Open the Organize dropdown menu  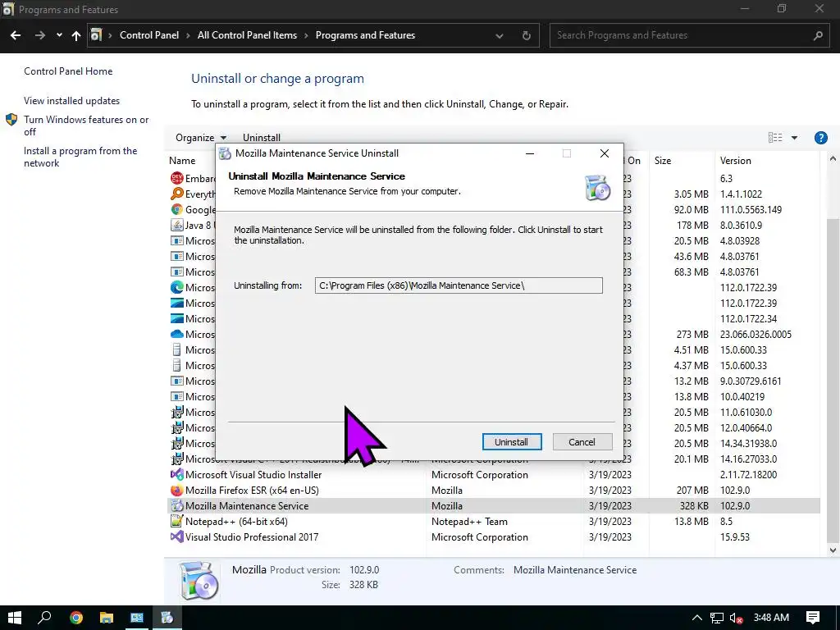pyautogui.click(x=200, y=138)
